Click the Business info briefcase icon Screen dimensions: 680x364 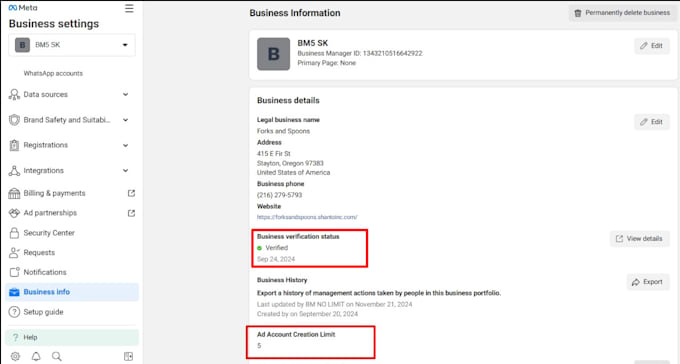pos(14,292)
